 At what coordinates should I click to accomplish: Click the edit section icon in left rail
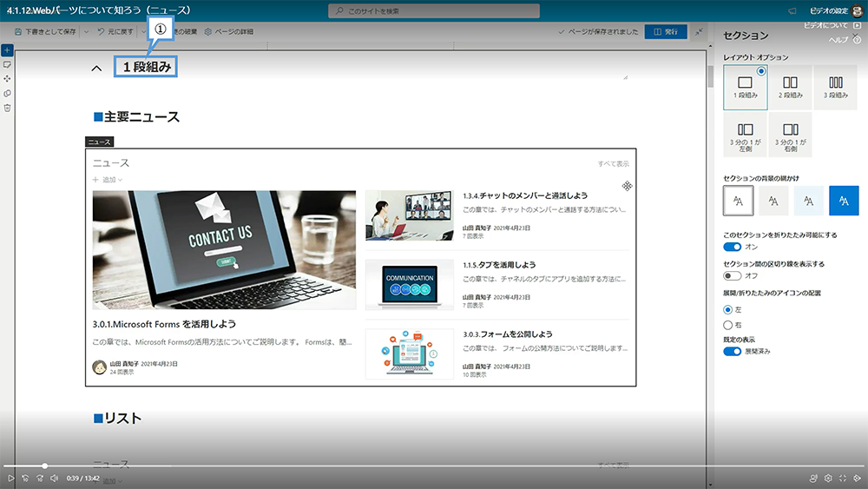[x=7, y=65]
